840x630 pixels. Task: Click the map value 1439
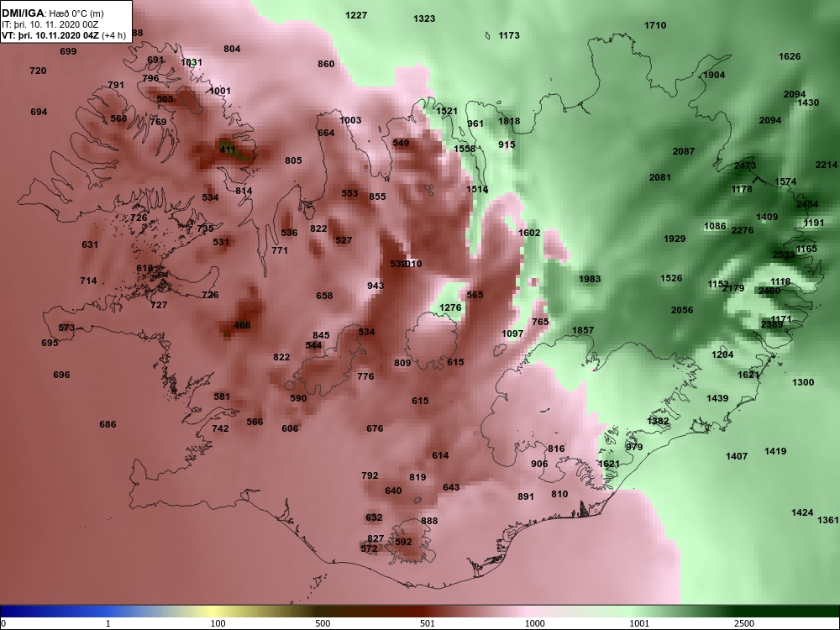pyautogui.click(x=717, y=398)
